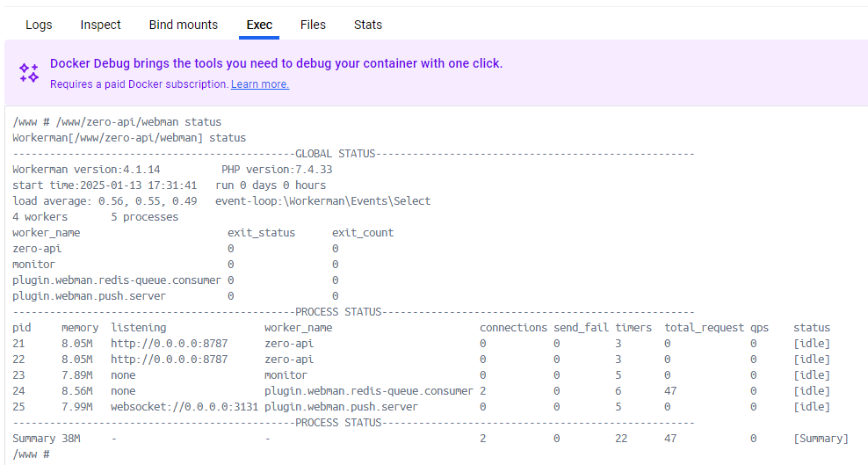The width and height of the screenshot is (868, 465).
Task: Click the 'run 0 days 0 hours' text
Action: pos(271,185)
